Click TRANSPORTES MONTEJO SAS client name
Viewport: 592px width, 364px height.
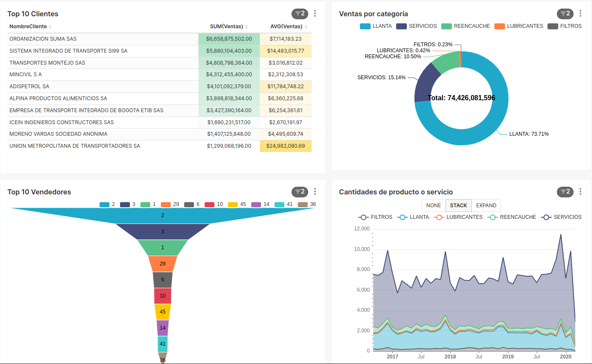pyautogui.click(x=47, y=63)
